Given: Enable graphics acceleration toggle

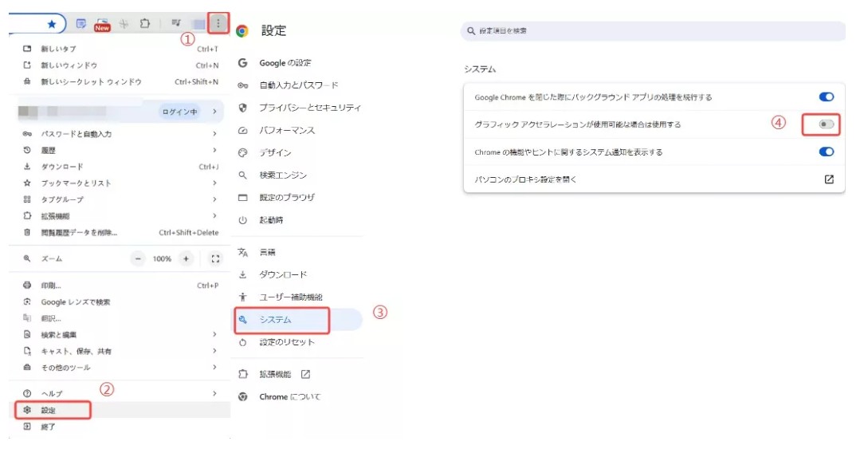Looking at the screenshot, I should point(827,124).
